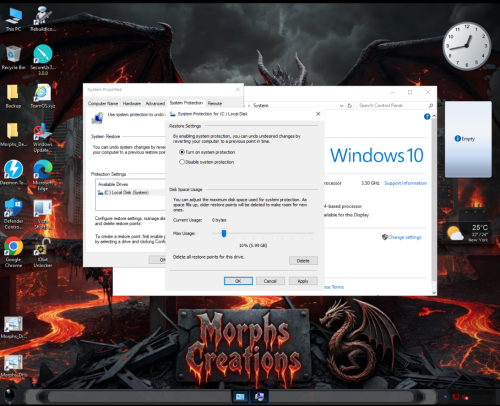Screen dimensions: 500x406
Task: Switch to the Remote tab
Action: tap(215, 103)
